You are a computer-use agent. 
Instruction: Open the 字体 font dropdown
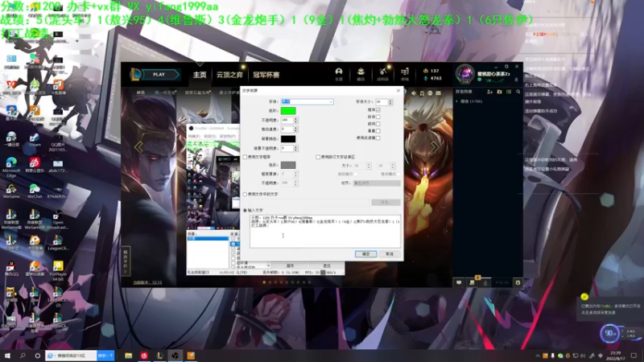[x=307, y=101]
